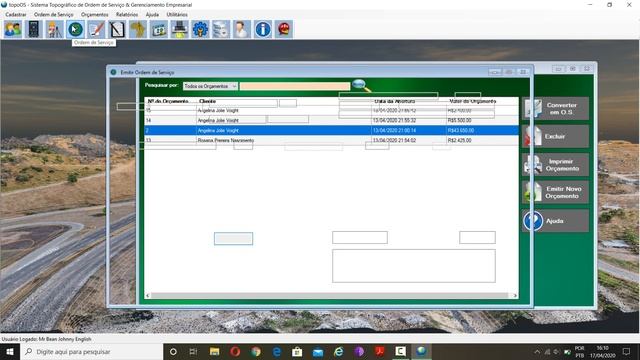The width and height of the screenshot is (640, 360).
Task: Click the calendar toolbar icon
Action: pyautogui.click(x=159, y=29)
